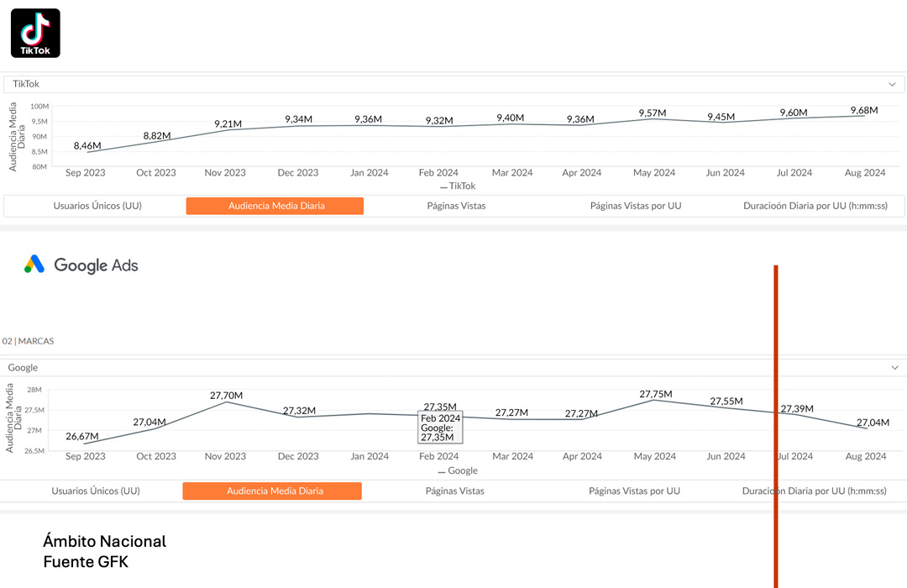The width and height of the screenshot is (907, 588).
Task: Click the Aug 2024 9,68M TikTok data point
Action: tap(864, 116)
